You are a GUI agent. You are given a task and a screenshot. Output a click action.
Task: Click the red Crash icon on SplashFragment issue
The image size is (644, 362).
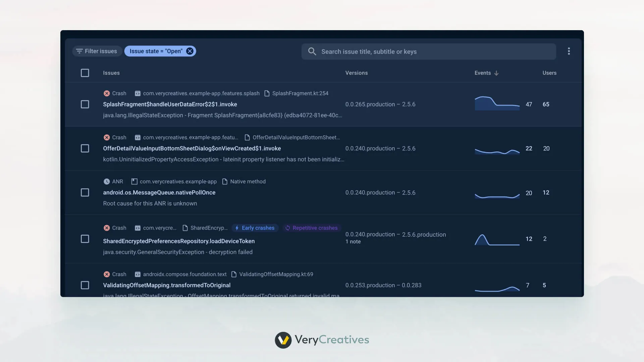coord(107,93)
